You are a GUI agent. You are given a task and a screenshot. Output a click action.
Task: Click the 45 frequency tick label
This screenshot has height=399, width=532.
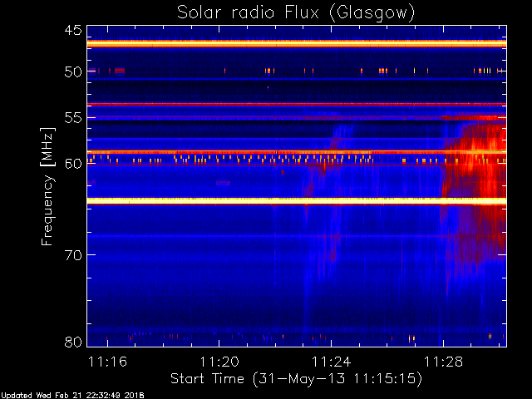point(73,31)
